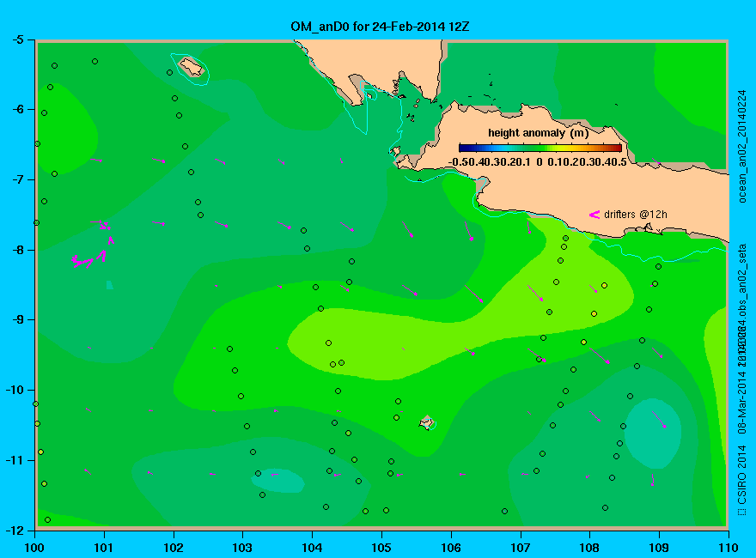Viewport: 756px width, 558px height.
Task: Click the longitude axis label 101
Action: pyautogui.click(x=104, y=548)
